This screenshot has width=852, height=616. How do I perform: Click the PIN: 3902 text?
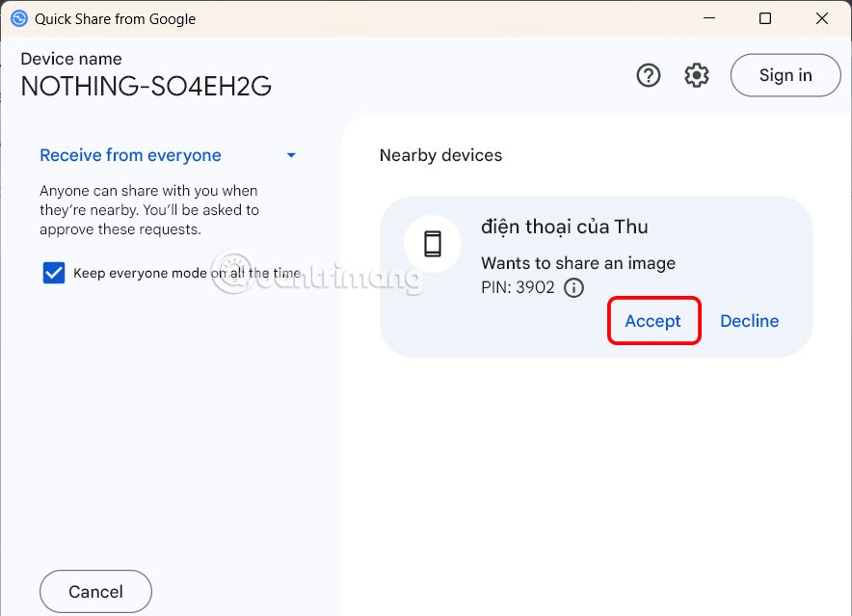(518, 287)
